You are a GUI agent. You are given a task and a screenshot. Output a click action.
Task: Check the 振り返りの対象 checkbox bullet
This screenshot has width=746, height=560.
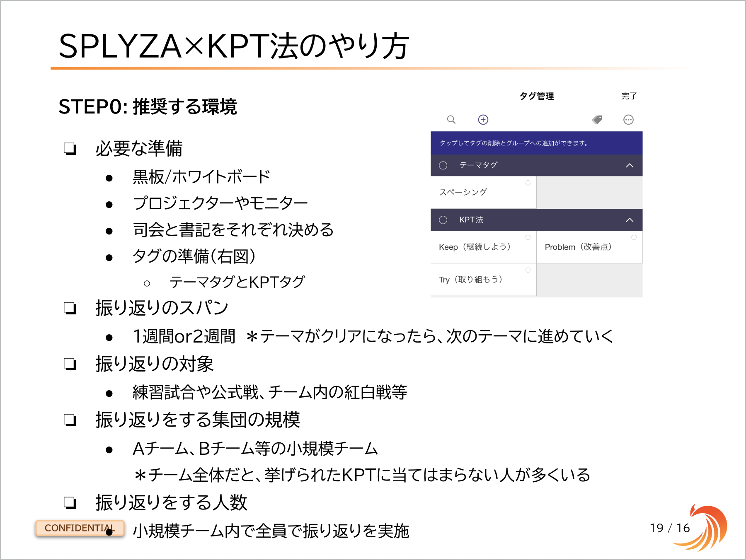tap(70, 364)
